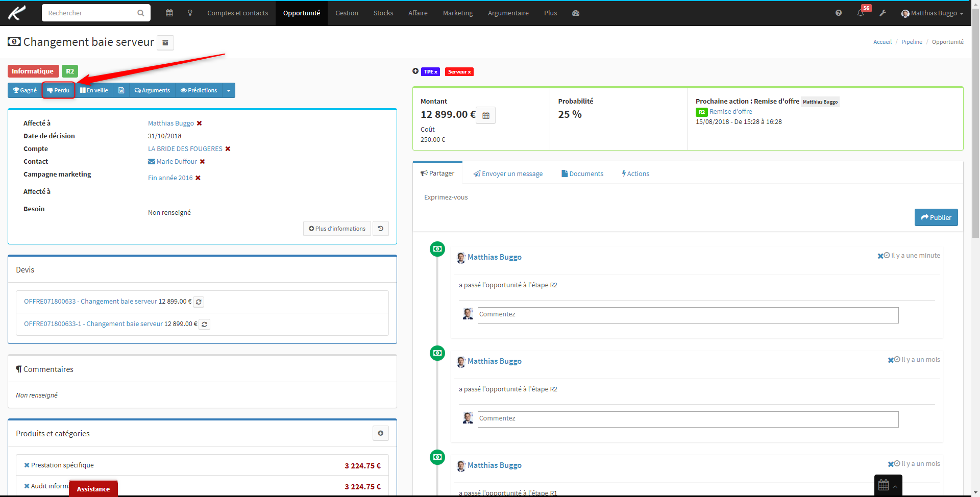Open the Comptes et contacts menu
This screenshot has height=497, width=980.
coord(237,13)
